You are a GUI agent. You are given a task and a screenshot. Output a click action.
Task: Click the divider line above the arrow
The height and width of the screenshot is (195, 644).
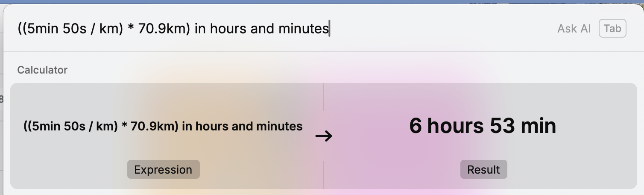click(x=324, y=97)
